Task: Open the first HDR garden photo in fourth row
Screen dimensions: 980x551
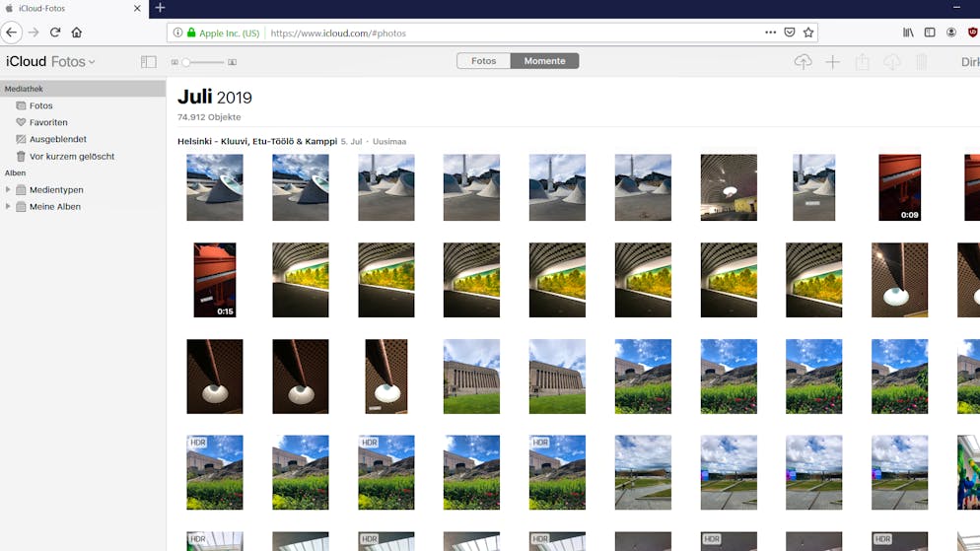Action: tap(214, 472)
